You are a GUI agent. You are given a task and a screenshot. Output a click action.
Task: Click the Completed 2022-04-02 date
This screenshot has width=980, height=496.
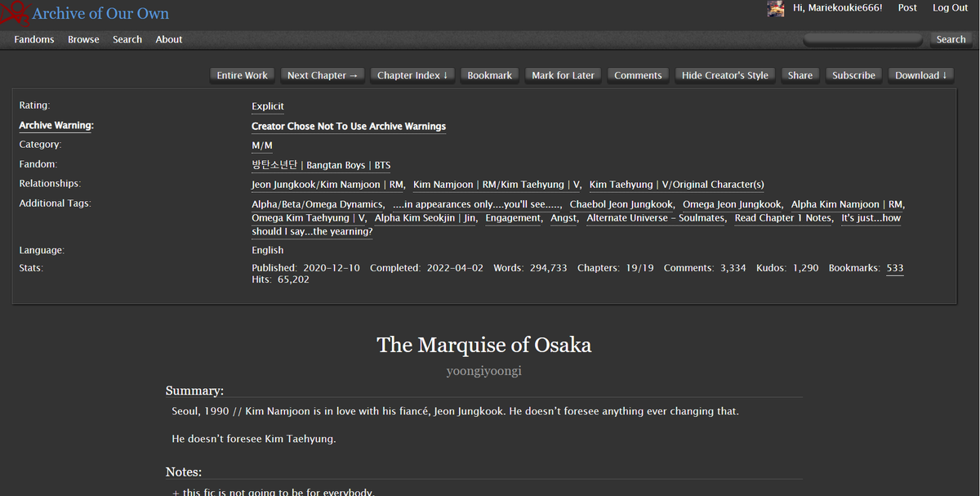tap(426, 268)
